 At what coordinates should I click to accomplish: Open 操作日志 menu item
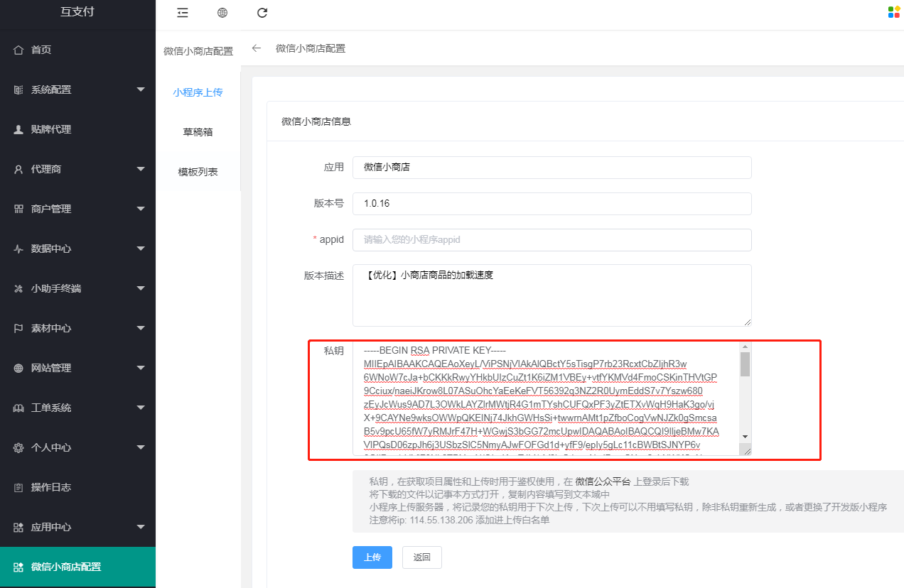click(x=77, y=487)
